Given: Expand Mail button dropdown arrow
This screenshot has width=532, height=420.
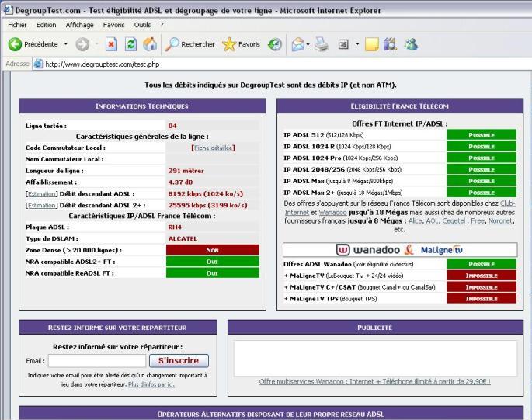Looking at the screenshot, I should pyautogui.click(x=308, y=44).
